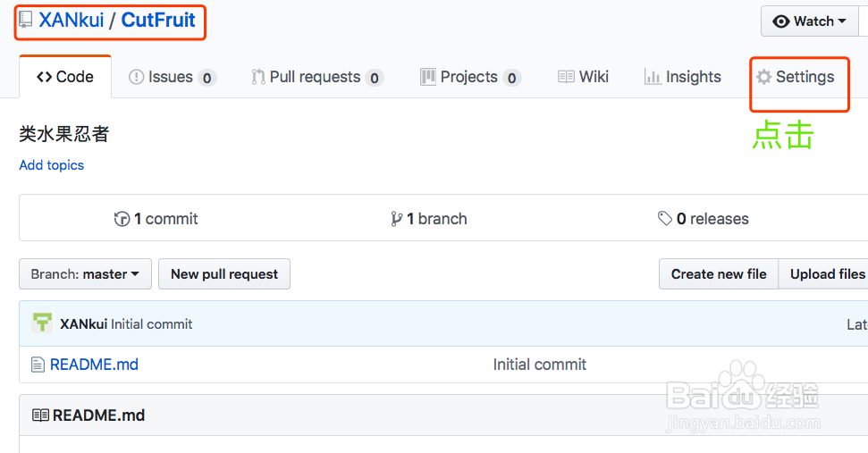Switch to the Issues tab

pos(172,77)
